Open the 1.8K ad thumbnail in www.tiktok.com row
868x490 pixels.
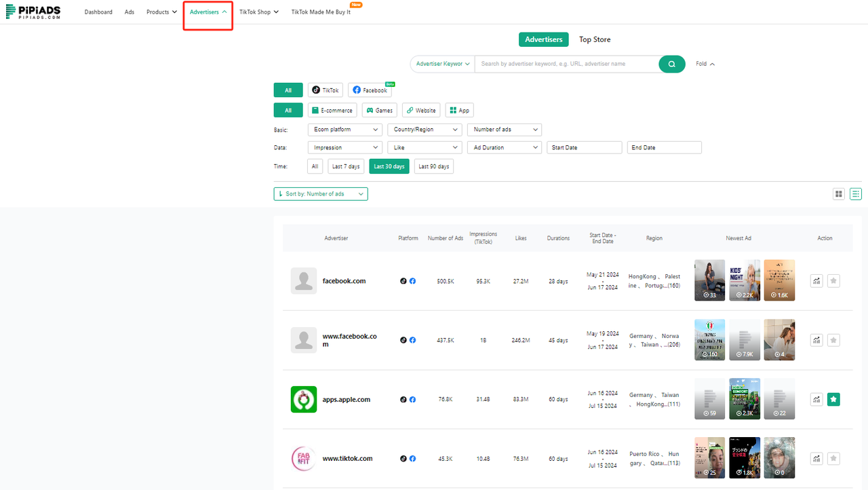[x=745, y=458]
